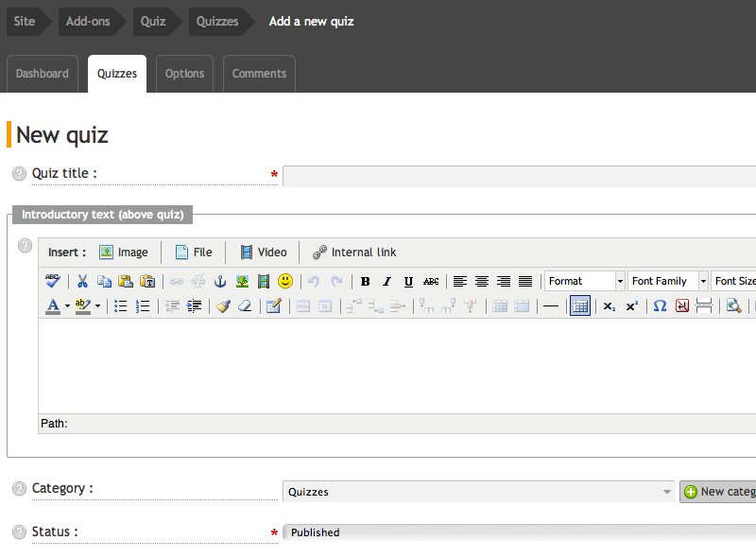This screenshot has height=558, width=756.
Task: Open the Font Family dropdown
Action: pos(668,281)
